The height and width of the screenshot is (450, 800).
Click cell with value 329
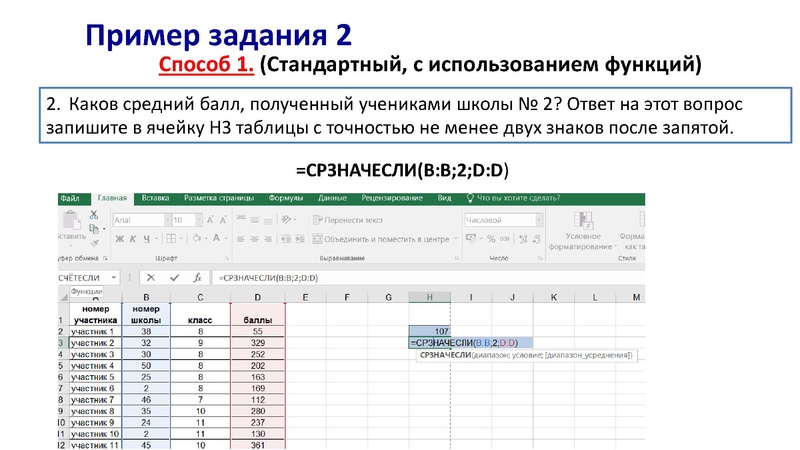(x=258, y=343)
